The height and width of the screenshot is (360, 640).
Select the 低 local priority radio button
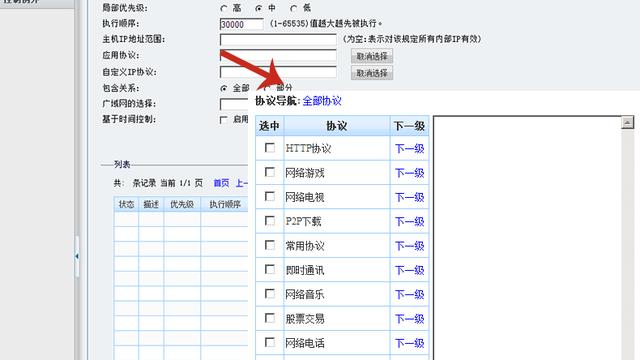[293, 8]
